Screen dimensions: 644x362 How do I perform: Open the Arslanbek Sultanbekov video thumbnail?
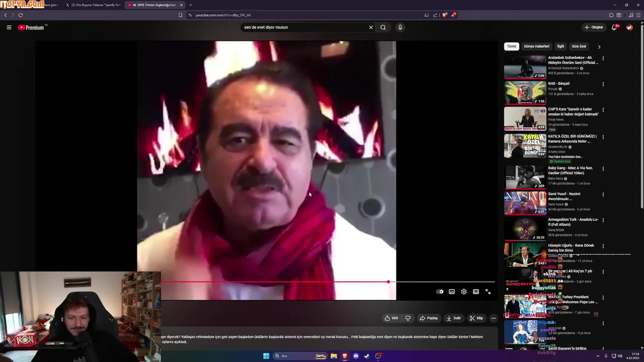coord(525,67)
